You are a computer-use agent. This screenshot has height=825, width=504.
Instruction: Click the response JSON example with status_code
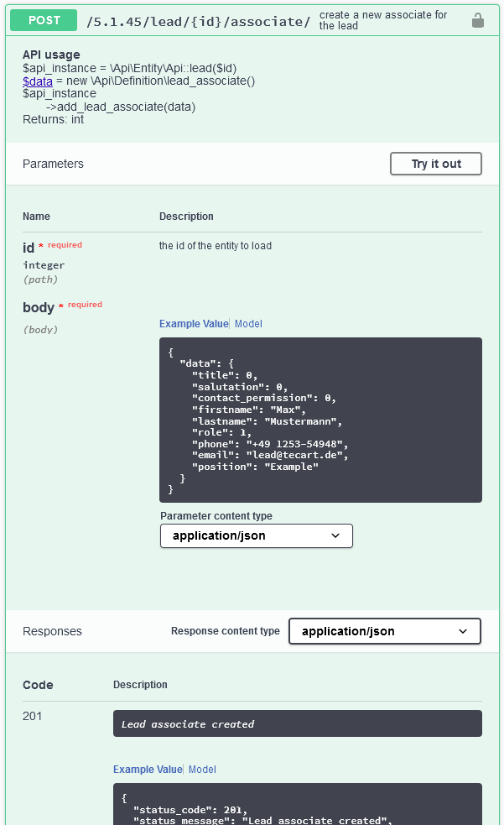(x=297, y=804)
